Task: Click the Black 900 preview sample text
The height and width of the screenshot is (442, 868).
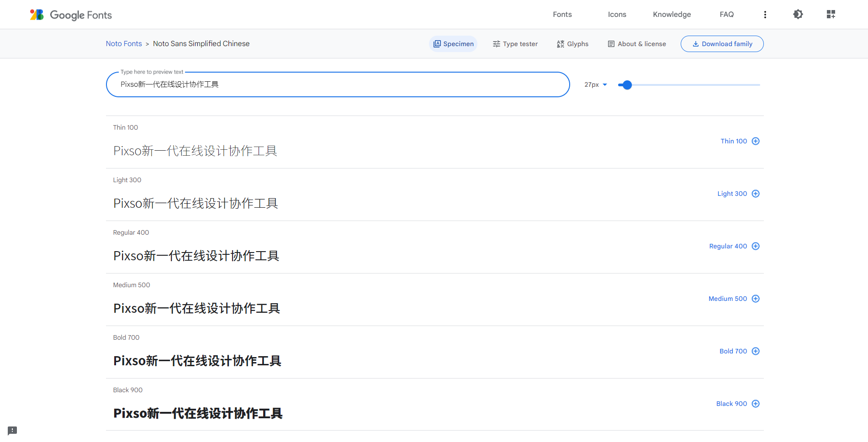Action: (x=198, y=413)
